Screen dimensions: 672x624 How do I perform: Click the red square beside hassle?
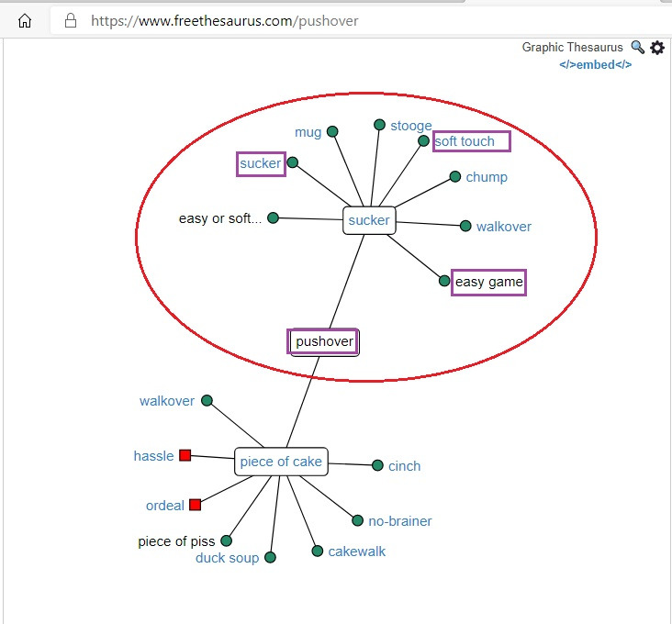(185, 455)
